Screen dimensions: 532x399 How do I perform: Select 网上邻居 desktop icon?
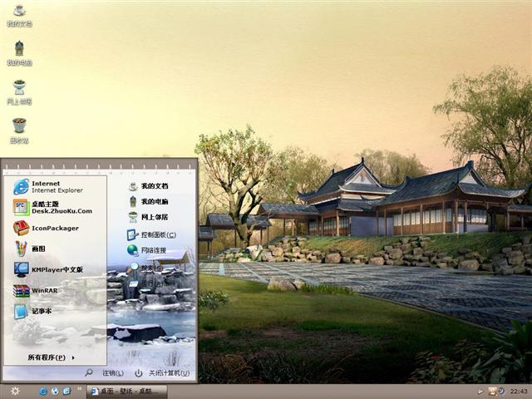coord(19,92)
